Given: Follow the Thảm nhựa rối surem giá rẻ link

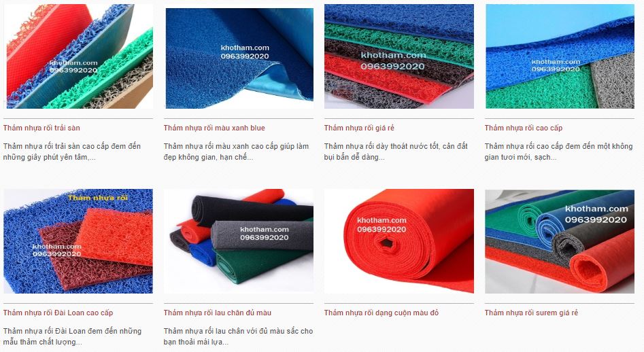Looking at the screenshot, I should click(x=531, y=313).
